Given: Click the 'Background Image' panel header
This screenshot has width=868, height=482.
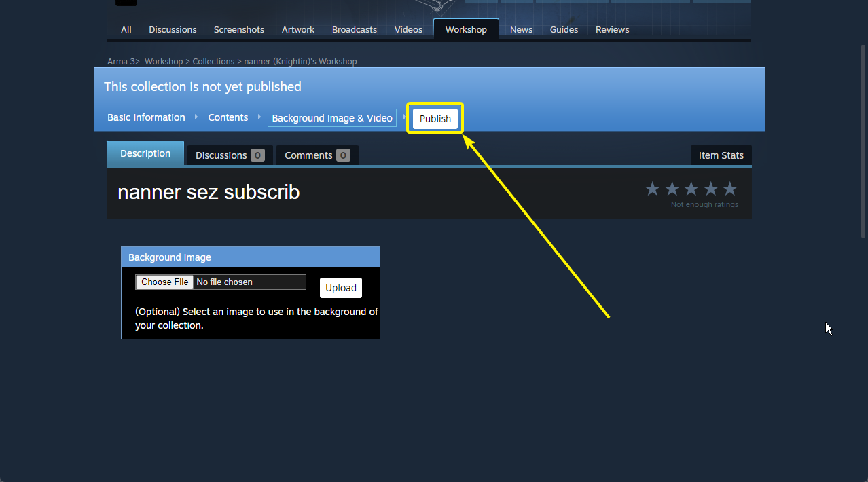Looking at the screenshot, I should coord(251,257).
